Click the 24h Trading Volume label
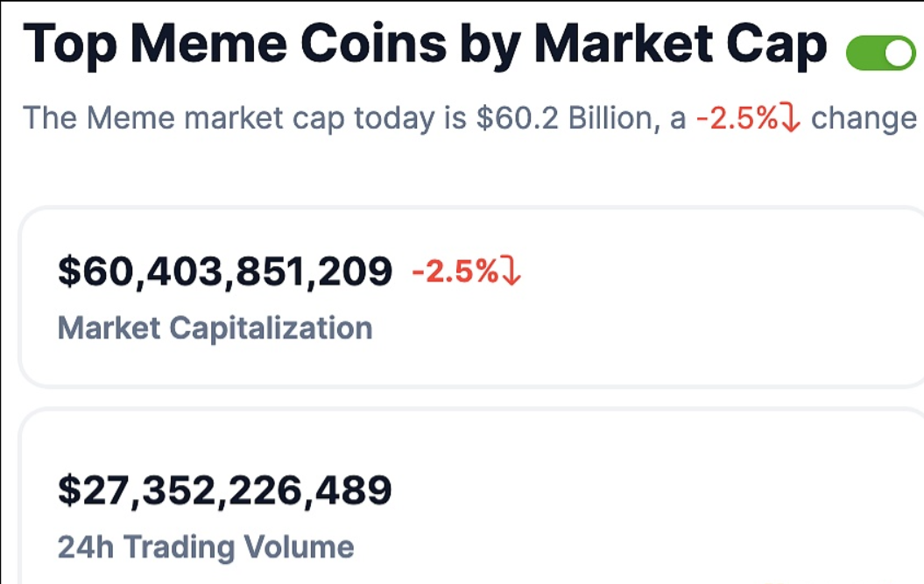The image size is (924, 584). point(206,547)
